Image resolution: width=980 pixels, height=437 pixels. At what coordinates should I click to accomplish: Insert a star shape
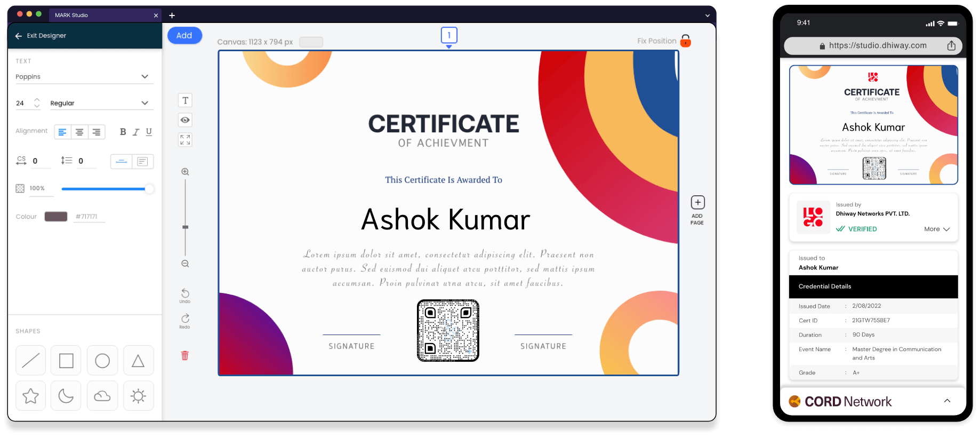pyautogui.click(x=30, y=396)
